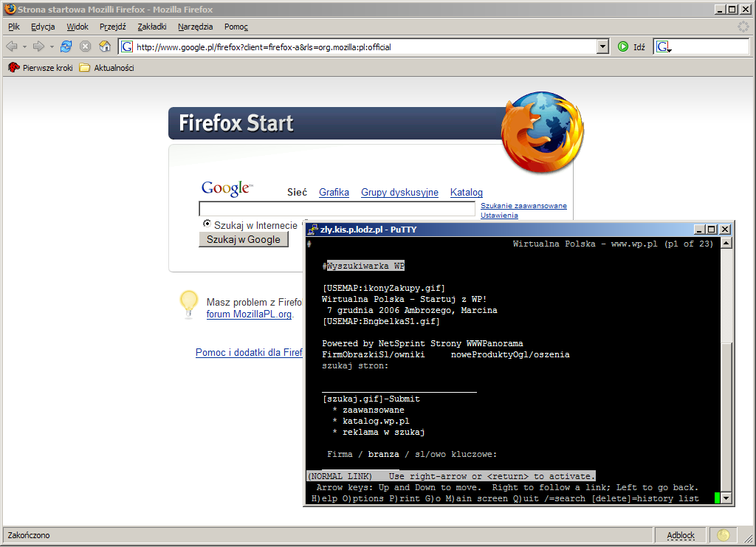756x547 pixels.
Task: Open the Szukanie zaawansowane link
Action: tap(523, 206)
